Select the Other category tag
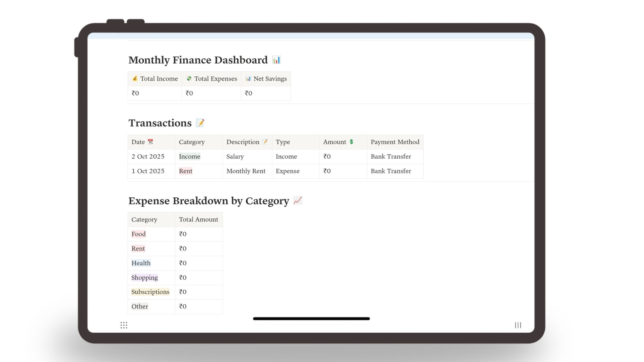The height and width of the screenshot is (362, 644). pyautogui.click(x=140, y=306)
